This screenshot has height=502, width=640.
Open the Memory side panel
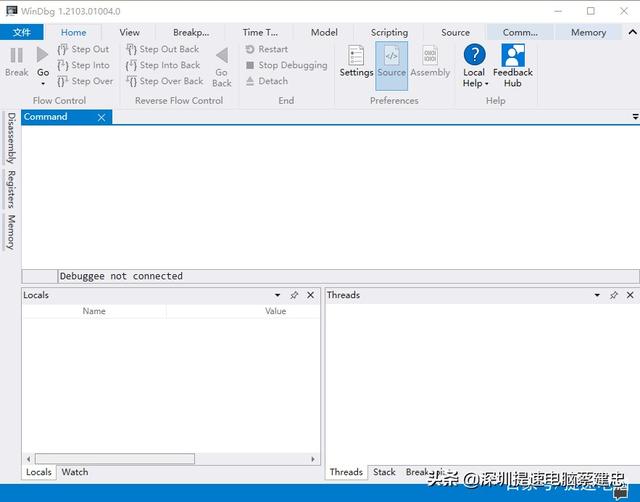(x=11, y=232)
